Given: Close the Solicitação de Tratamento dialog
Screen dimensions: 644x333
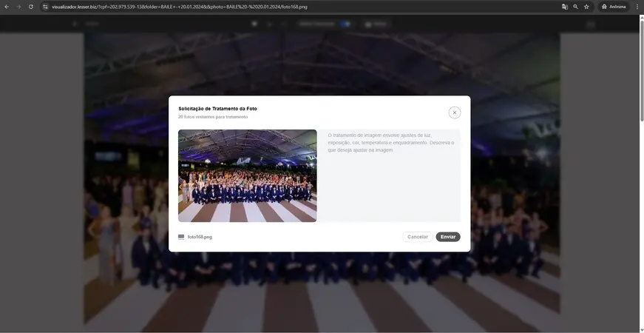Looking at the screenshot, I should pyautogui.click(x=455, y=112).
